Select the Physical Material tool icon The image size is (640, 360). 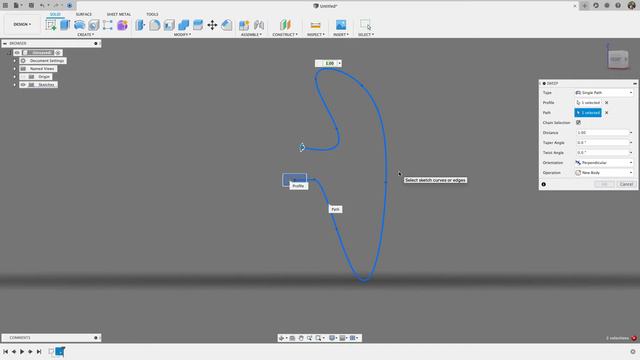(x=227, y=25)
